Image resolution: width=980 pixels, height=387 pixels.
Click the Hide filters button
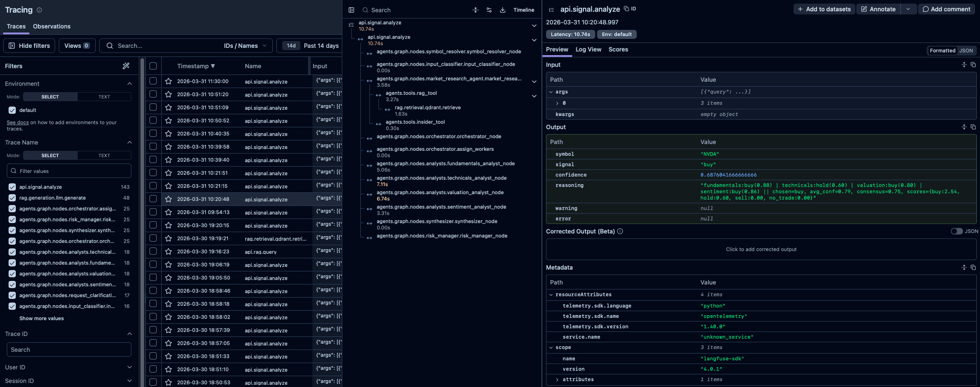29,46
